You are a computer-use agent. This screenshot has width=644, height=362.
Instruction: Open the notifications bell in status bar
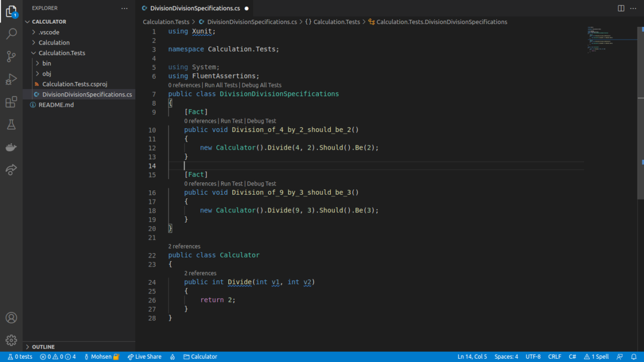pos(634,357)
